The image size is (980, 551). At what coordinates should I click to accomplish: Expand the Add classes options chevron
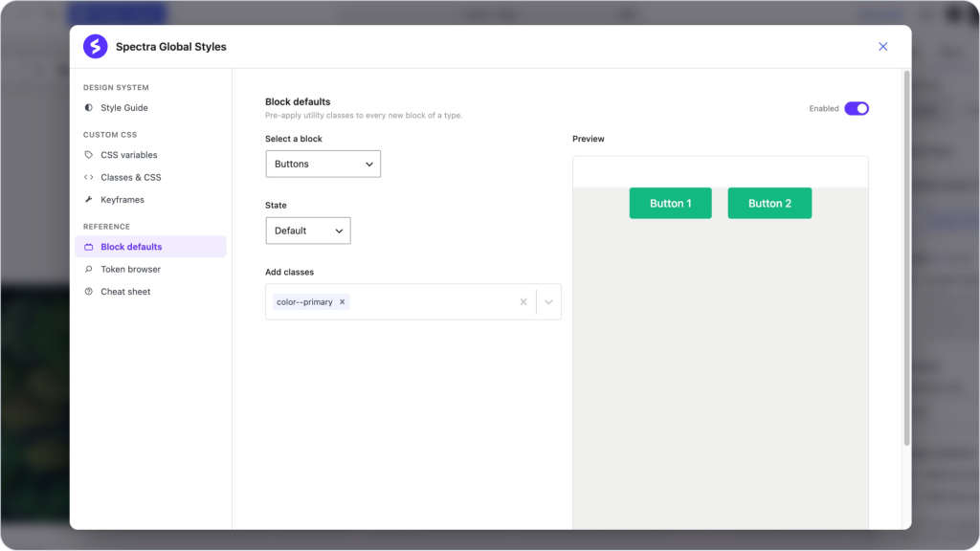coord(548,301)
